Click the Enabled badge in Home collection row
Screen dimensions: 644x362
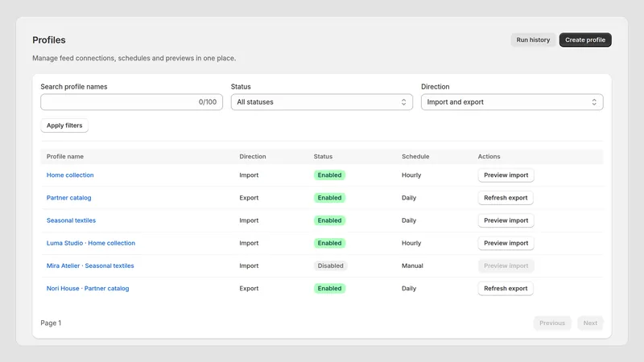[x=329, y=175]
